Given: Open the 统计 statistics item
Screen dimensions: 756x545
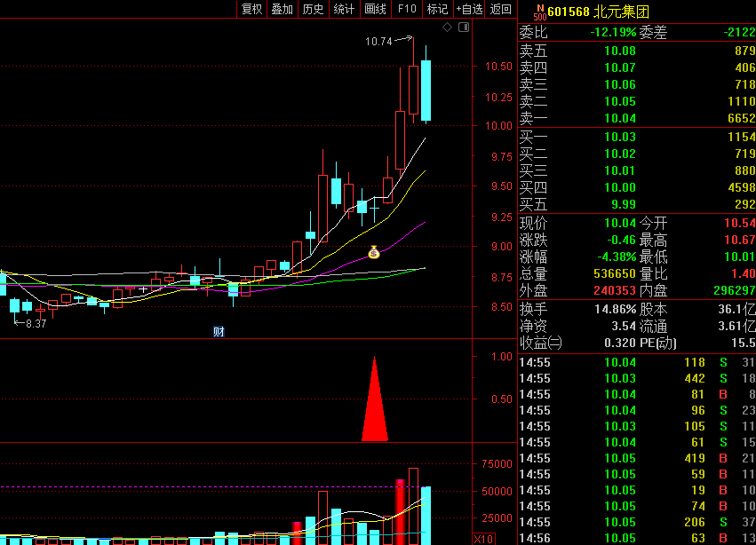Looking at the screenshot, I should (344, 9).
